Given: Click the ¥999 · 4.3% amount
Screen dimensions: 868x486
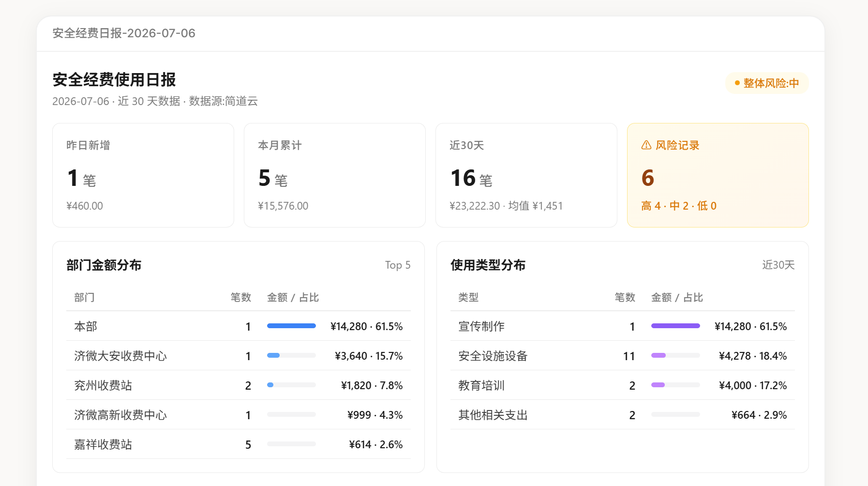Looking at the screenshot, I should pyautogui.click(x=375, y=415).
